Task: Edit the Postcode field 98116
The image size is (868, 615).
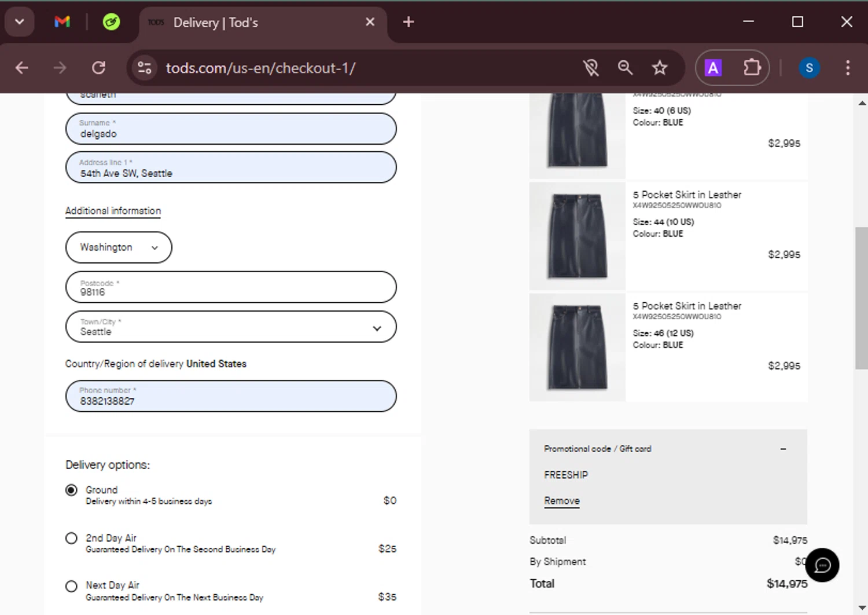Action: (x=231, y=287)
